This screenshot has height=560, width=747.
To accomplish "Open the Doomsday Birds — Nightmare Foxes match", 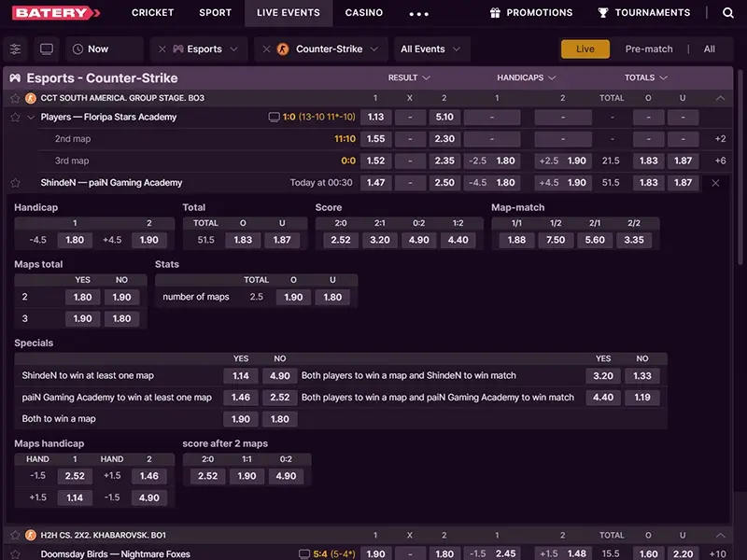I will click(x=115, y=553).
